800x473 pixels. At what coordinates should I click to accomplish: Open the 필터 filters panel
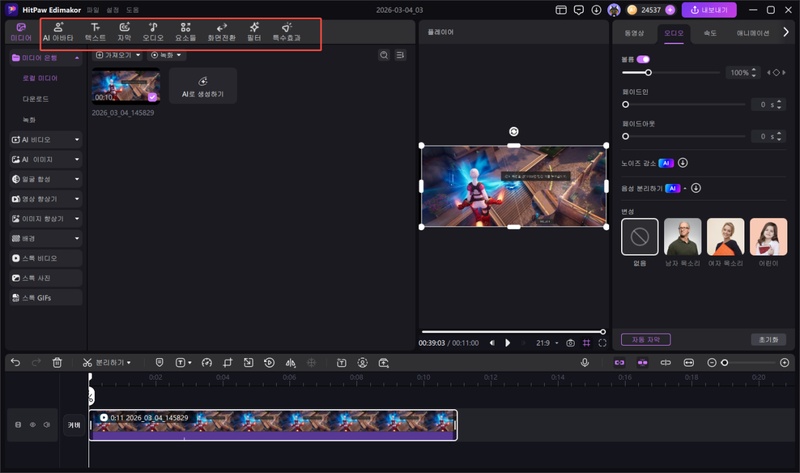pyautogui.click(x=254, y=31)
